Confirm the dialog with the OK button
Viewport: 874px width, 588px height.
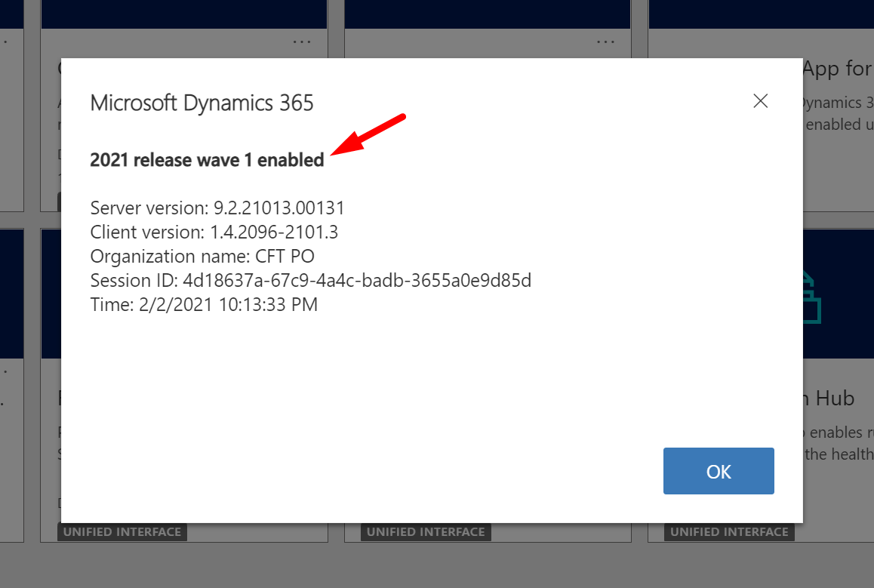pos(719,471)
